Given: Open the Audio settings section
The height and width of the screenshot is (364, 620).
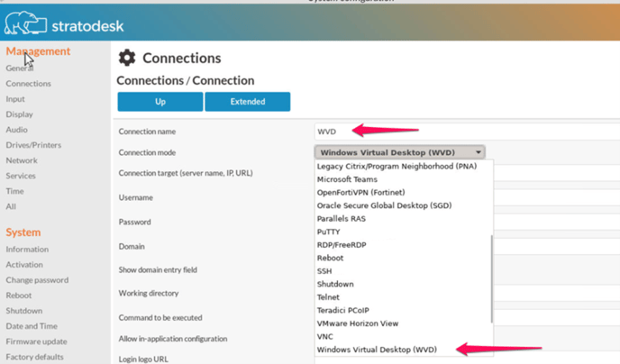Looking at the screenshot, I should (x=16, y=130).
